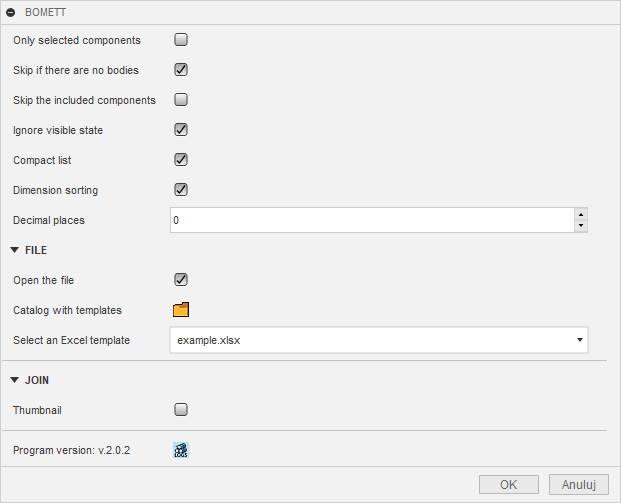Uncheck Dimension sorting option
Viewport: 621px width, 503px height.
pos(181,190)
